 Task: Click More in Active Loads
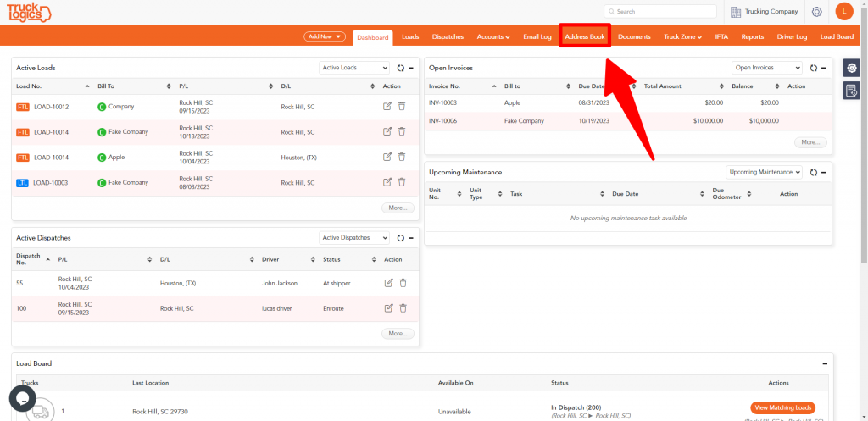(x=398, y=208)
